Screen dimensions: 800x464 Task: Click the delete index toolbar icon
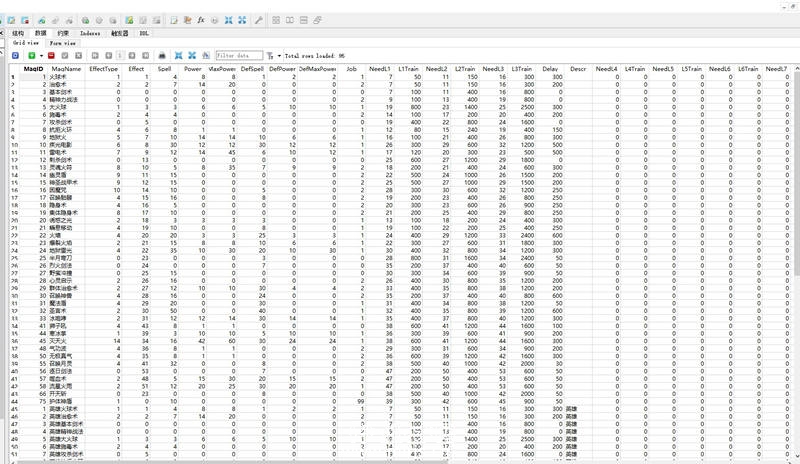click(x=69, y=20)
